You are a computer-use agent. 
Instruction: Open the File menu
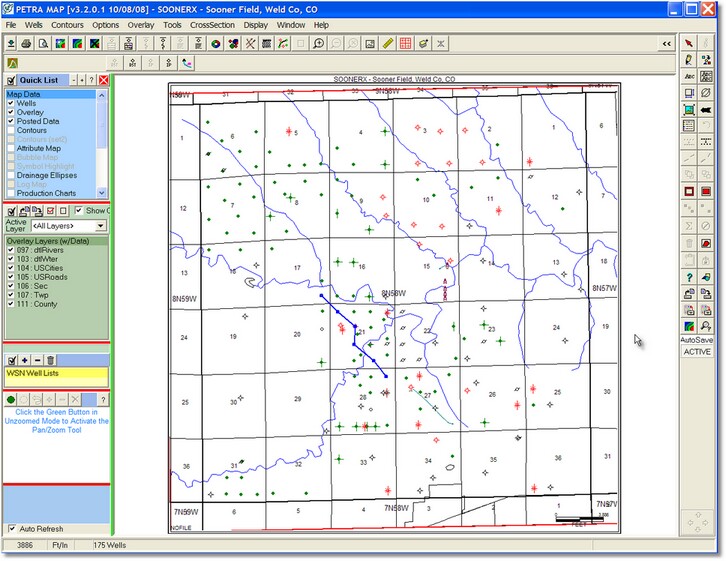pos(11,25)
